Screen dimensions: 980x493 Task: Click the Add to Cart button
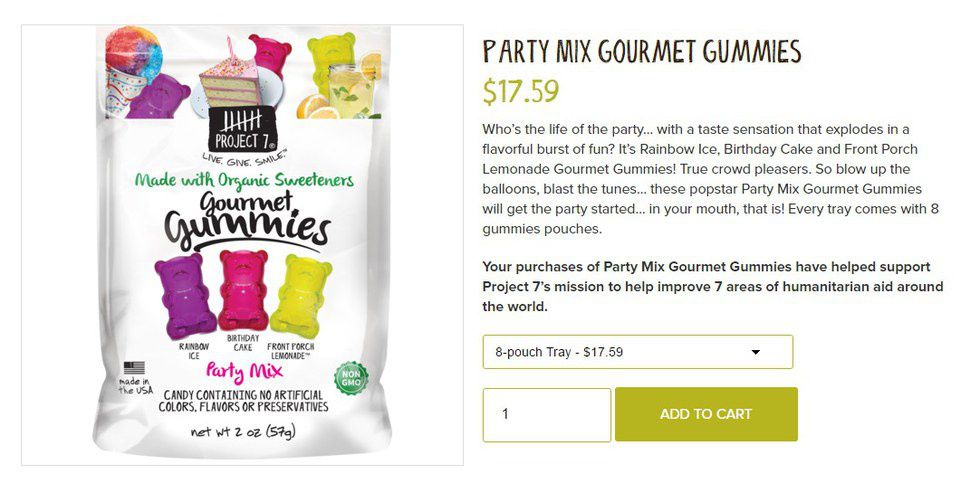pos(706,414)
